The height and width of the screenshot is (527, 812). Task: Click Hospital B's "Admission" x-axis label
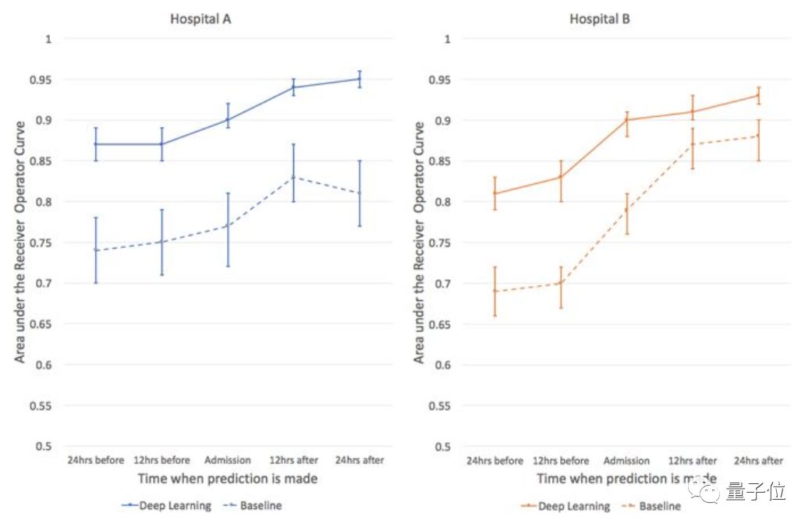(x=626, y=461)
